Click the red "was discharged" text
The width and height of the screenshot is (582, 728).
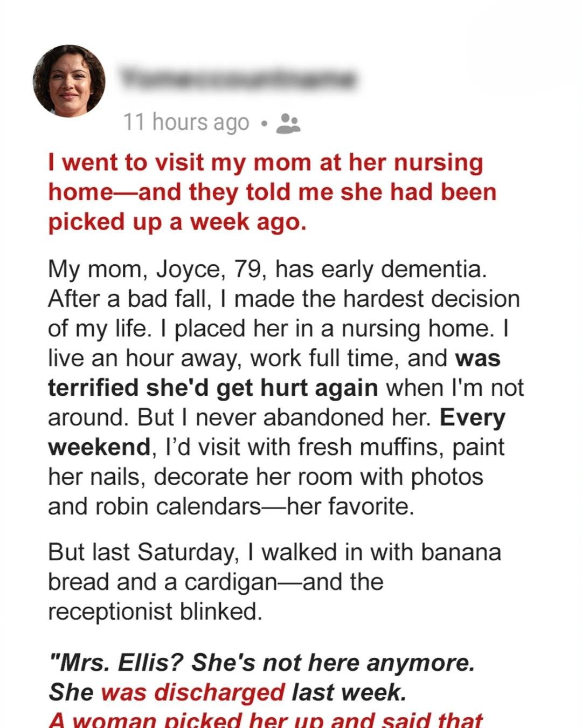coord(193,692)
